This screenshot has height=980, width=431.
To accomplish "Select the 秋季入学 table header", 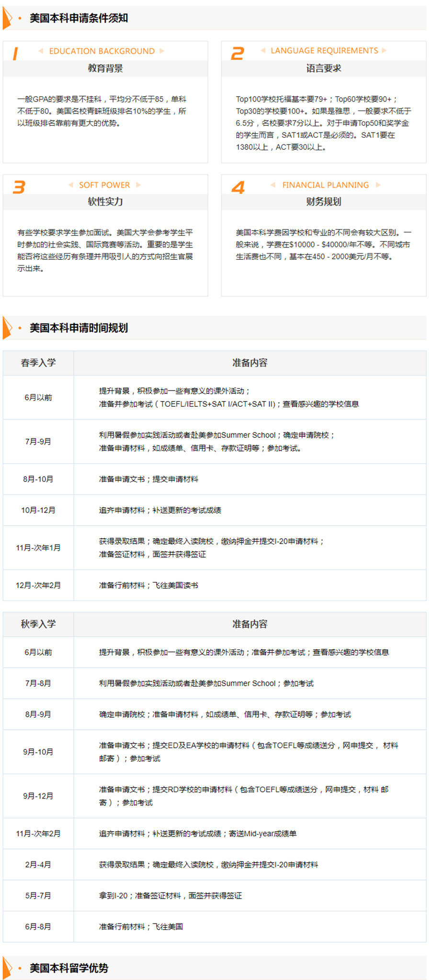I will (x=38, y=624).
